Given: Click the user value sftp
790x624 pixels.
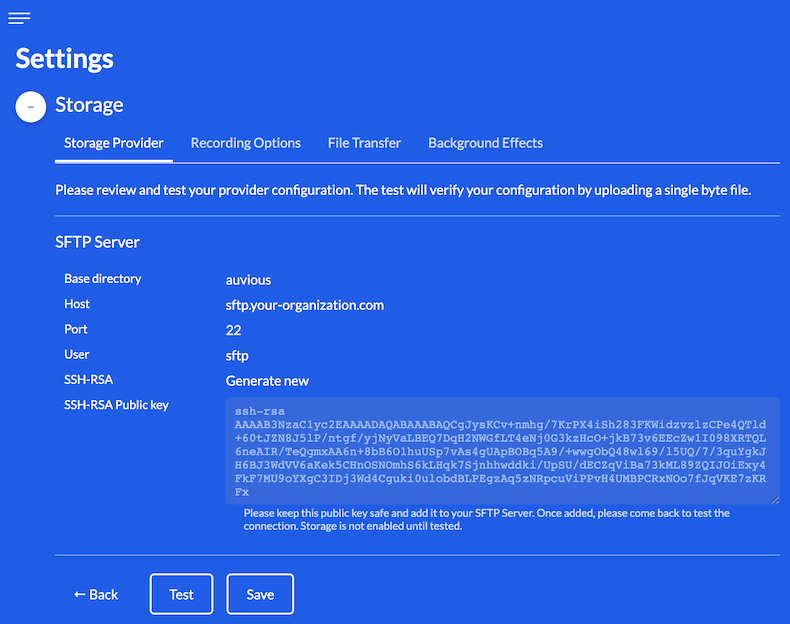Looking at the screenshot, I should (x=237, y=355).
